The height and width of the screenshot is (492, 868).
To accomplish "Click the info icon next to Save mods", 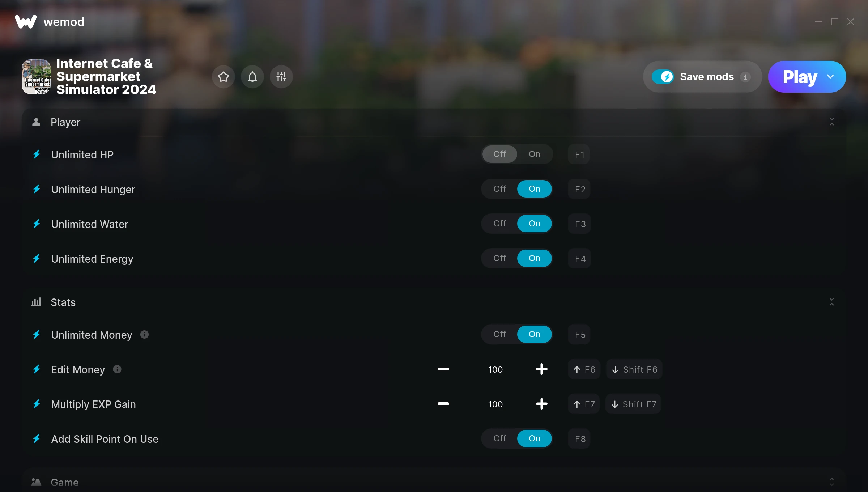I will [745, 77].
